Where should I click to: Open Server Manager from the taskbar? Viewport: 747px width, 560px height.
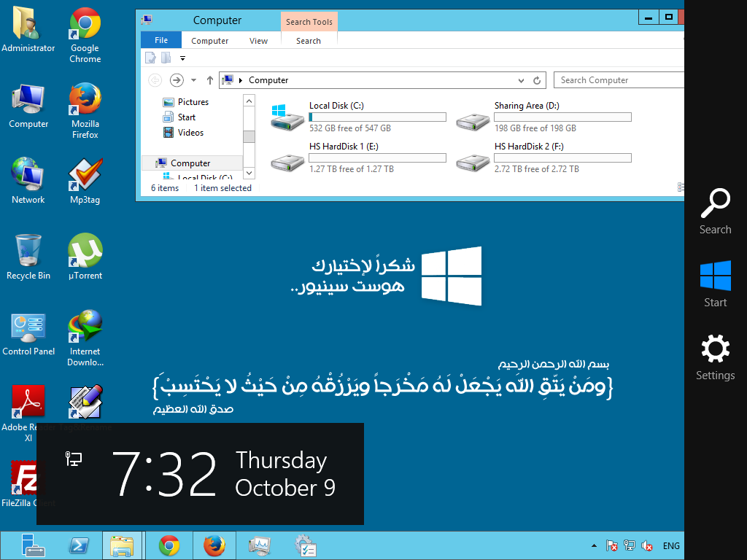click(x=32, y=545)
